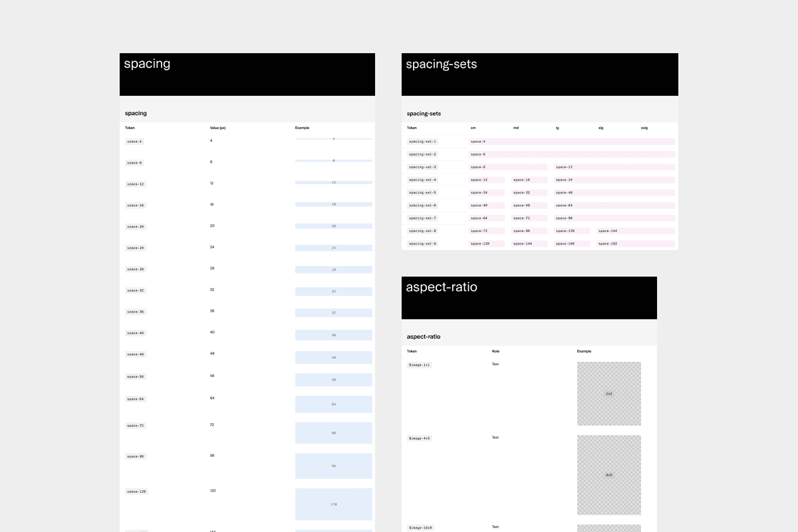
Task: Click the spacing-set-1 token chip
Action: (x=422, y=142)
